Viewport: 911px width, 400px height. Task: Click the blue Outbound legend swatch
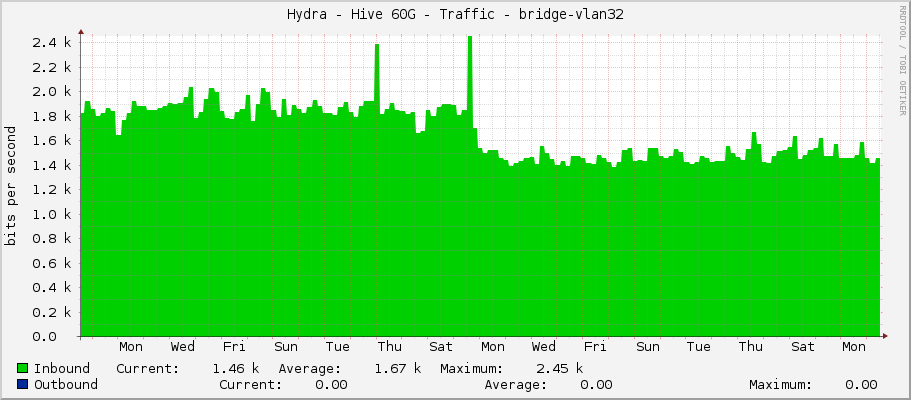click(x=23, y=384)
